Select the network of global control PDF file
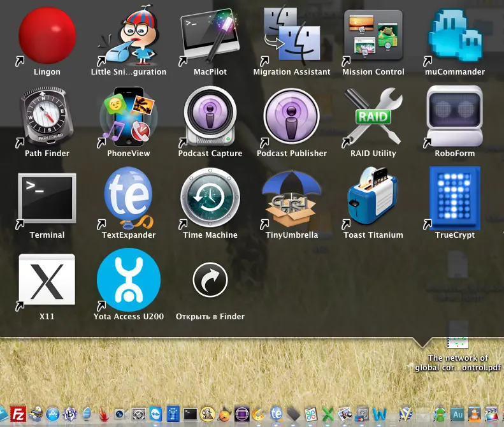 (457, 355)
